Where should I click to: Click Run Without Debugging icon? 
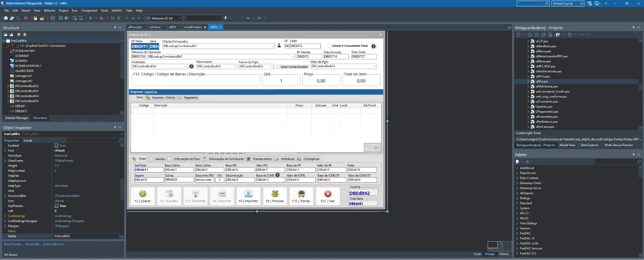(102, 18)
